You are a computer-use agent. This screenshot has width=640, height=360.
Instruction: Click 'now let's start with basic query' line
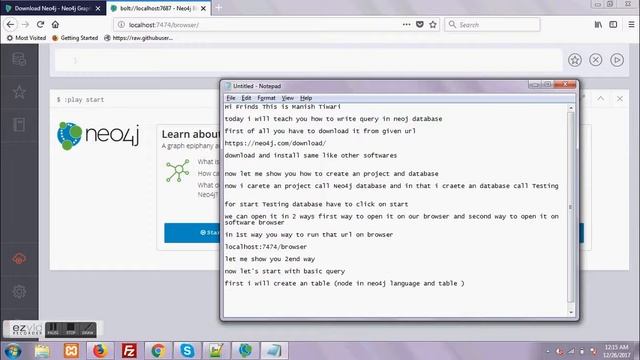[284, 271]
